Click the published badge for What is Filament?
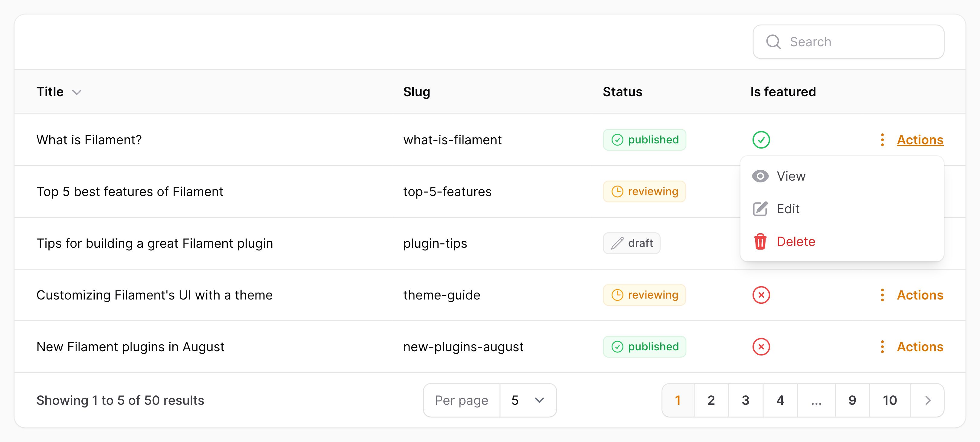Screen dimensions: 980x442 (x=645, y=139)
